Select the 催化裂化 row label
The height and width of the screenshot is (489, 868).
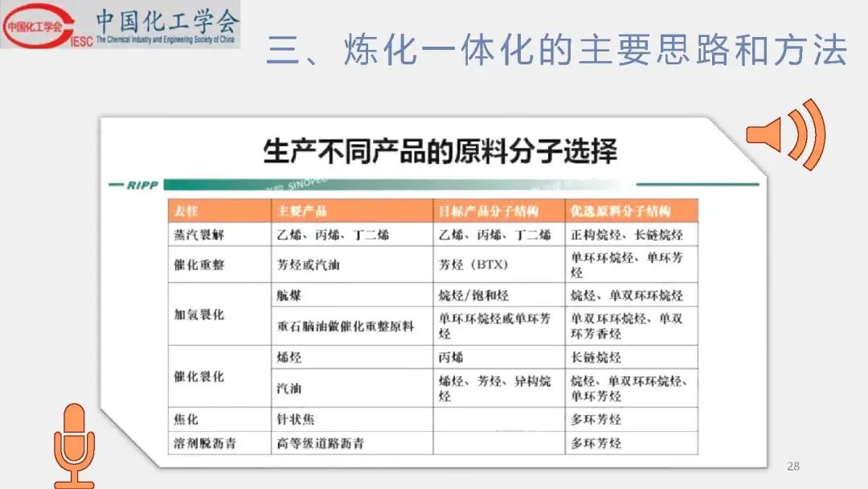click(199, 376)
